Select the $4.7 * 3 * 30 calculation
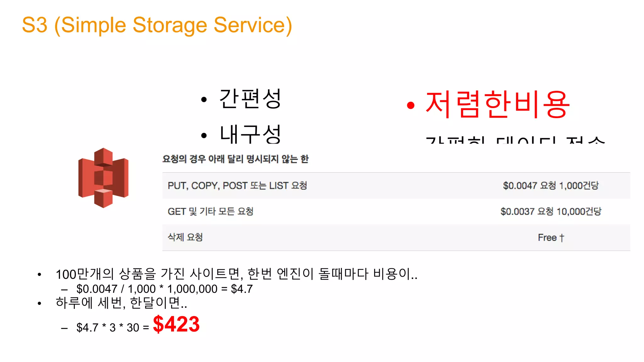This screenshot has height=362, width=644. pos(113,327)
